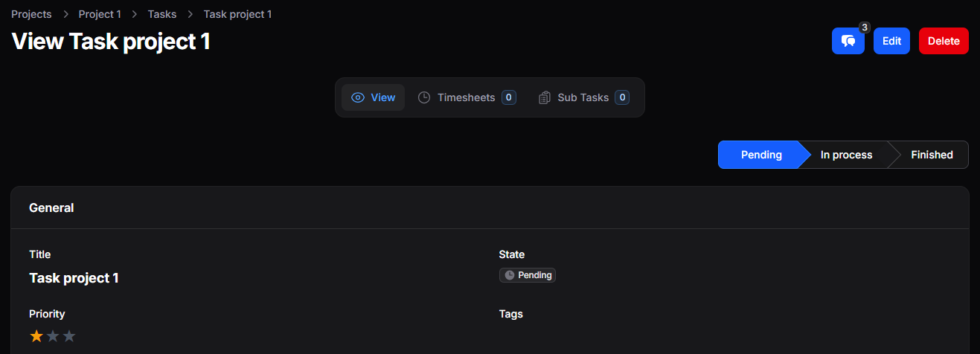Set priority to two stars

(x=53, y=336)
